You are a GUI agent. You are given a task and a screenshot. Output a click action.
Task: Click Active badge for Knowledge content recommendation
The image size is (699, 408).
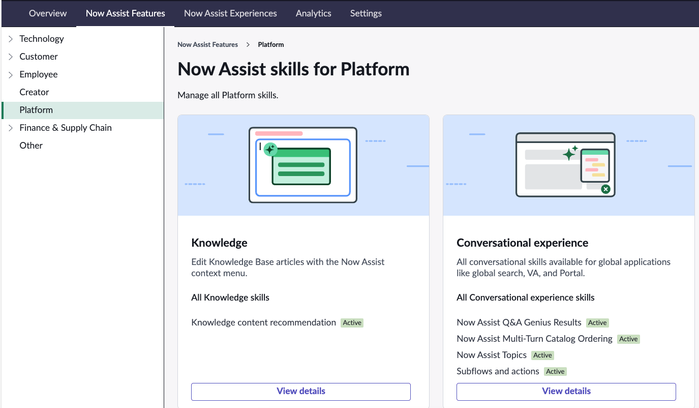point(352,323)
